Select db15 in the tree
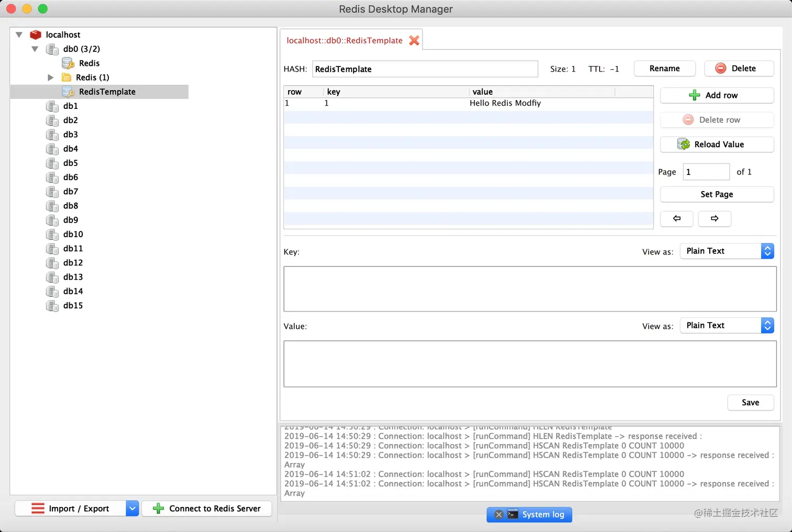792x532 pixels. (73, 305)
